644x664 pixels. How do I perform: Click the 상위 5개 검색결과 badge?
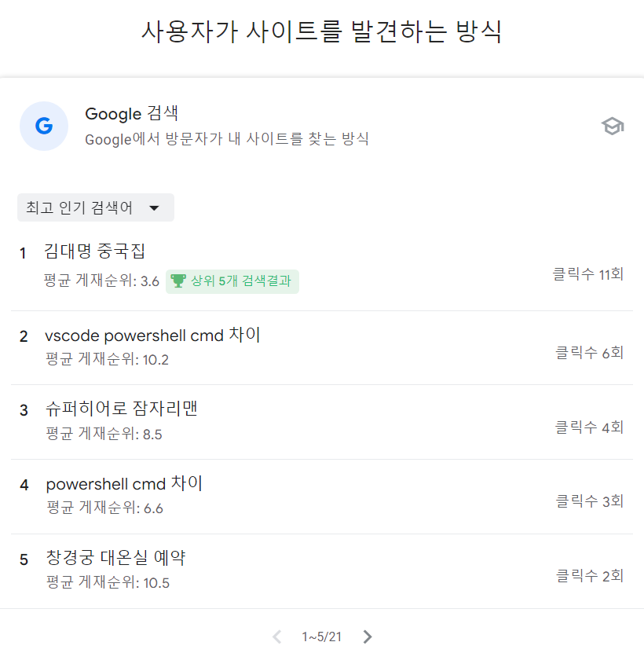[x=232, y=281]
